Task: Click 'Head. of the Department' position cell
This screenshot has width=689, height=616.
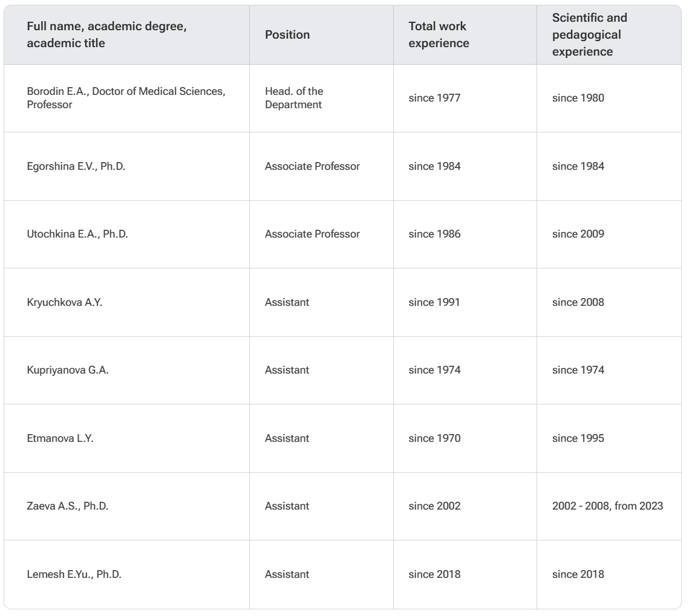Action: (x=294, y=98)
